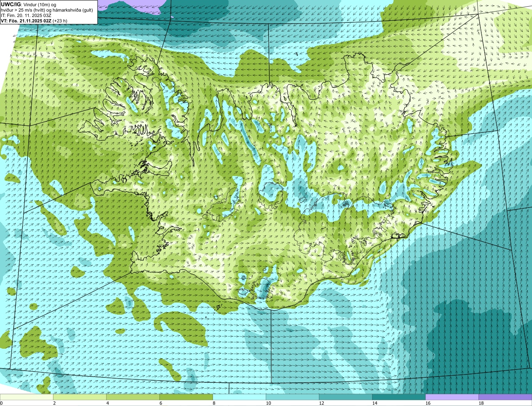
Task: Click the 12–14 m/s teal legend swatch
Action: pos(346,397)
